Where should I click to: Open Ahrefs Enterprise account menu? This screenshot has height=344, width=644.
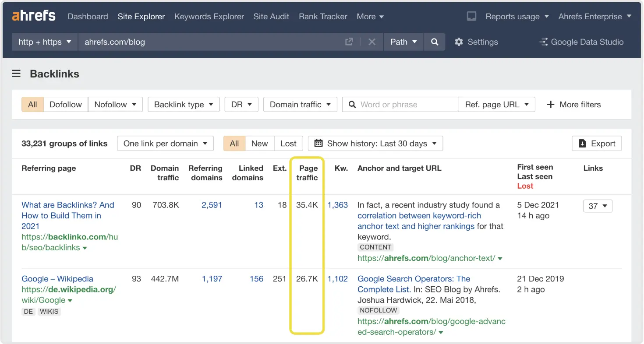595,17
